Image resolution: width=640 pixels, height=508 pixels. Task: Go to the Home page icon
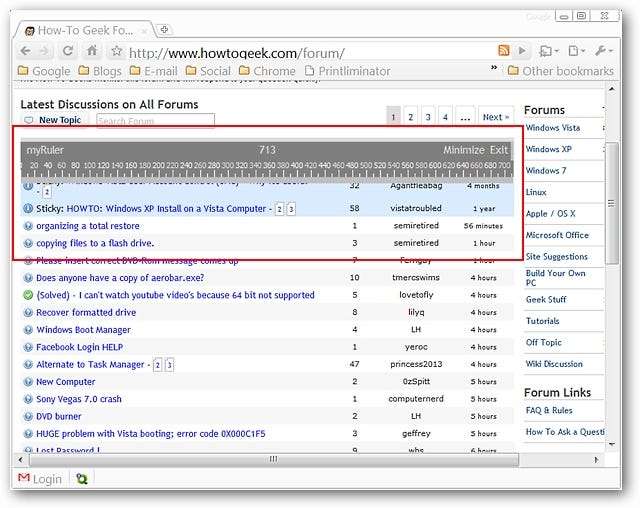92,51
